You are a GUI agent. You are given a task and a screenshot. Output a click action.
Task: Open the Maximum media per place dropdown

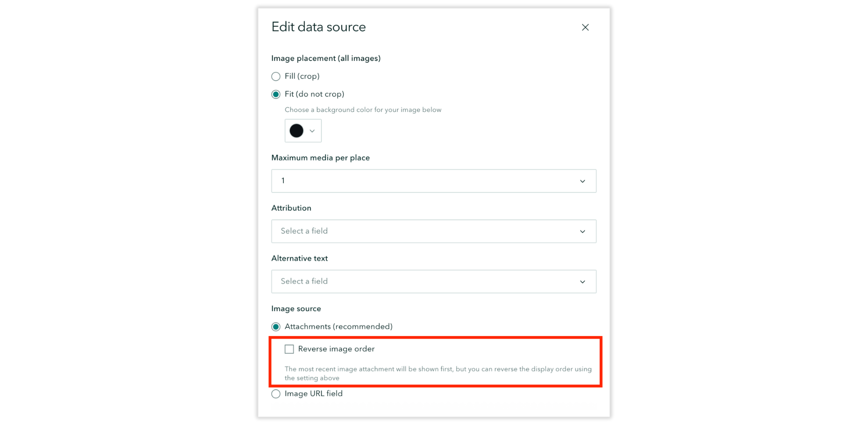point(434,181)
